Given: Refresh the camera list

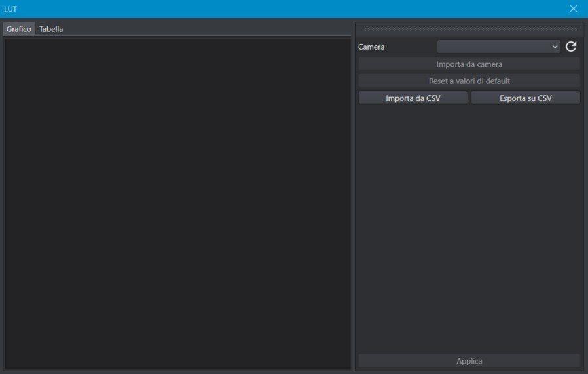Looking at the screenshot, I should [571, 47].
